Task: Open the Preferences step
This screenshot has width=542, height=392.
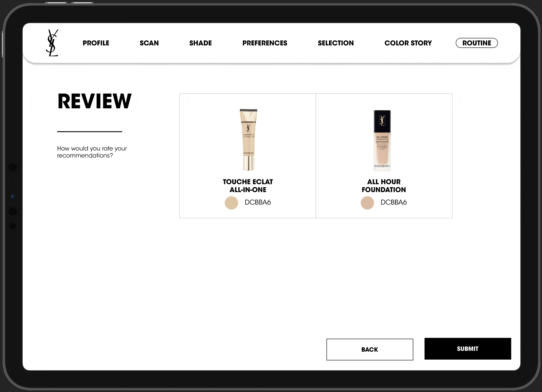Action: pos(265,43)
